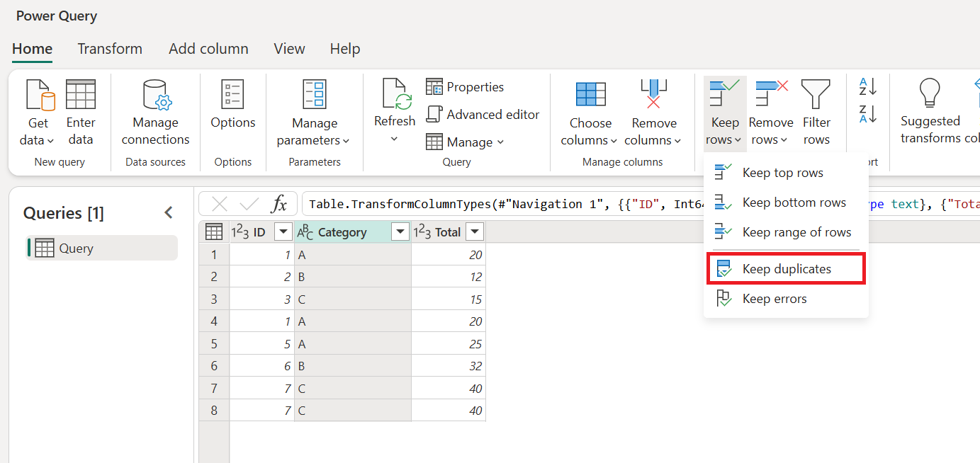Expand the ID column filter dropdown
The width and height of the screenshot is (980, 463).
coord(283,232)
